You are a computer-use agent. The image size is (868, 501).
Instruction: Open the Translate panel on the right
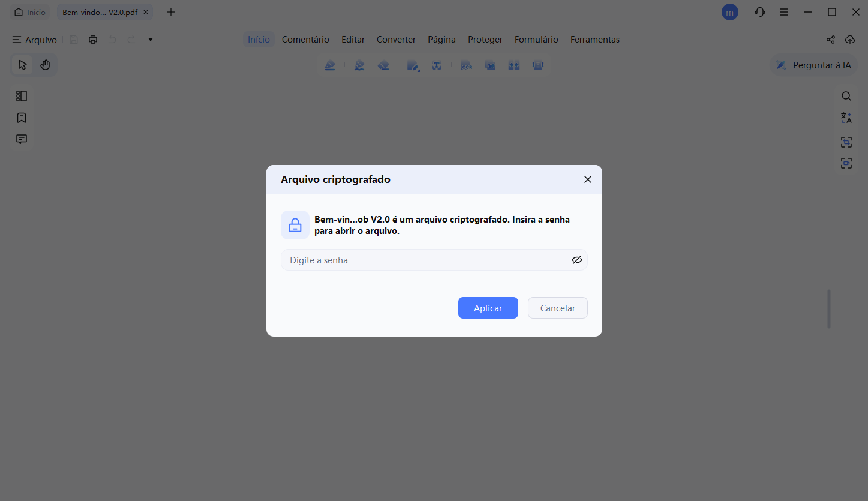click(x=846, y=118)
